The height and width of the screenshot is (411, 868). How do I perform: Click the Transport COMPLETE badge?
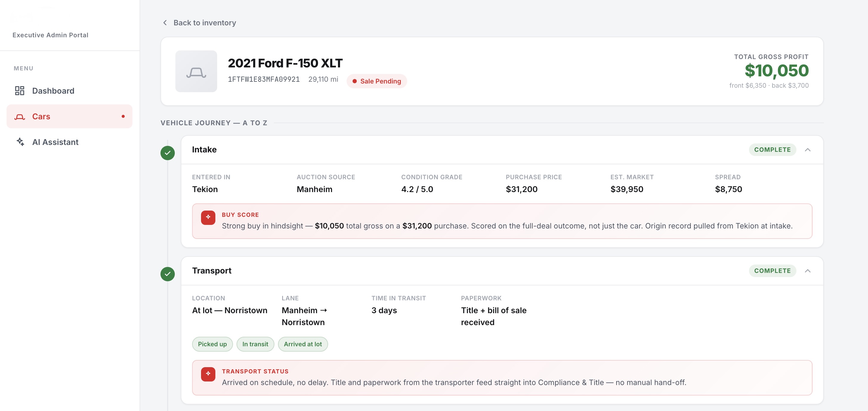click(772, 271)
